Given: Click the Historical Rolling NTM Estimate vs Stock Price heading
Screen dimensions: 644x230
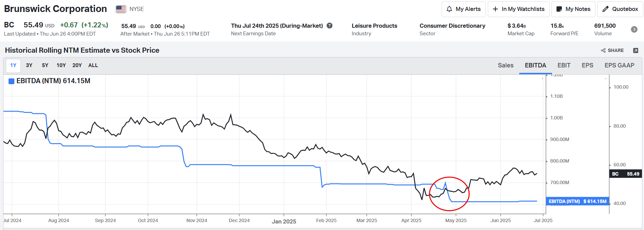Looking at the screenshot, I should 82,50.
